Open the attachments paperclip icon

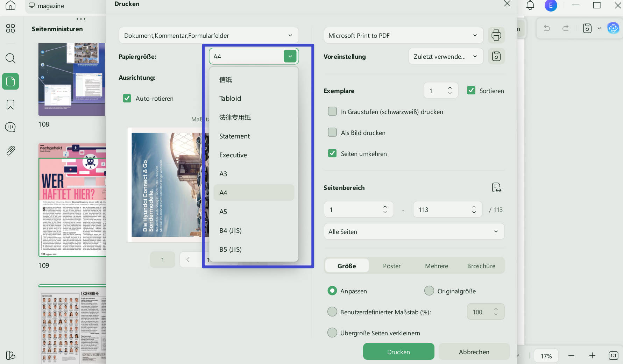[10, 151]
